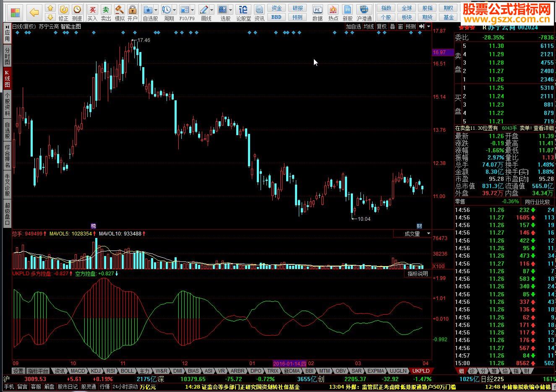
Task: Expand the 画线 drawing tools dropdown
Action: click(212, 10)
